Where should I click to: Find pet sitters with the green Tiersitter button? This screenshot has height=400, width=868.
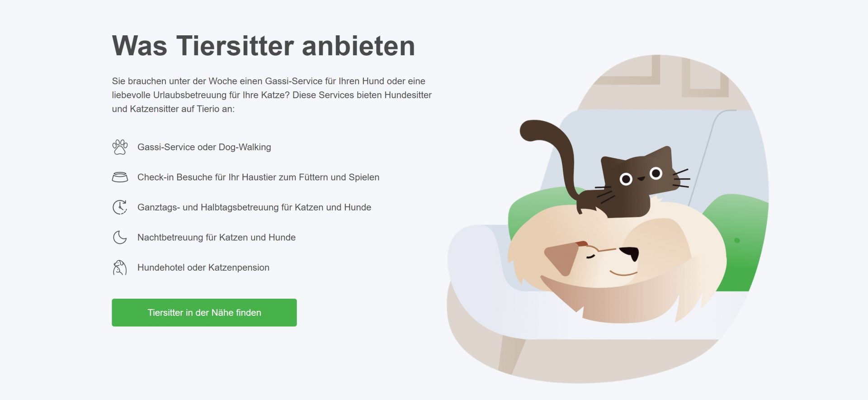[204, 313]
